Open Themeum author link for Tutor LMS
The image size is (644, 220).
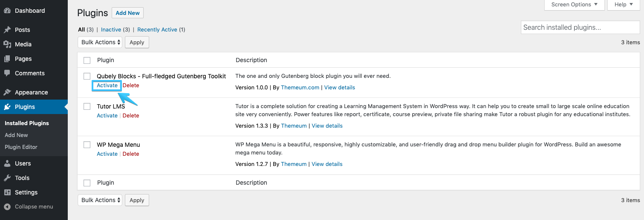(x=294, y=126)
